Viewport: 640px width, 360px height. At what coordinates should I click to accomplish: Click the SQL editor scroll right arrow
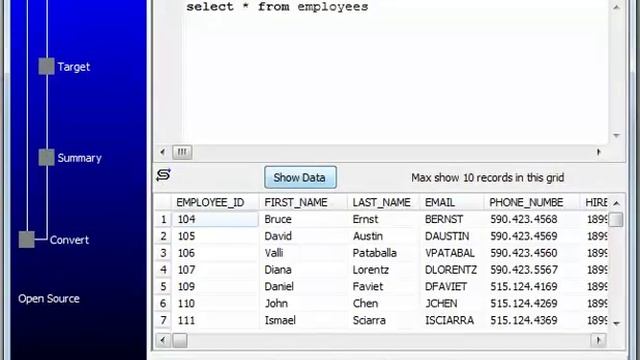tap(599, 152)
